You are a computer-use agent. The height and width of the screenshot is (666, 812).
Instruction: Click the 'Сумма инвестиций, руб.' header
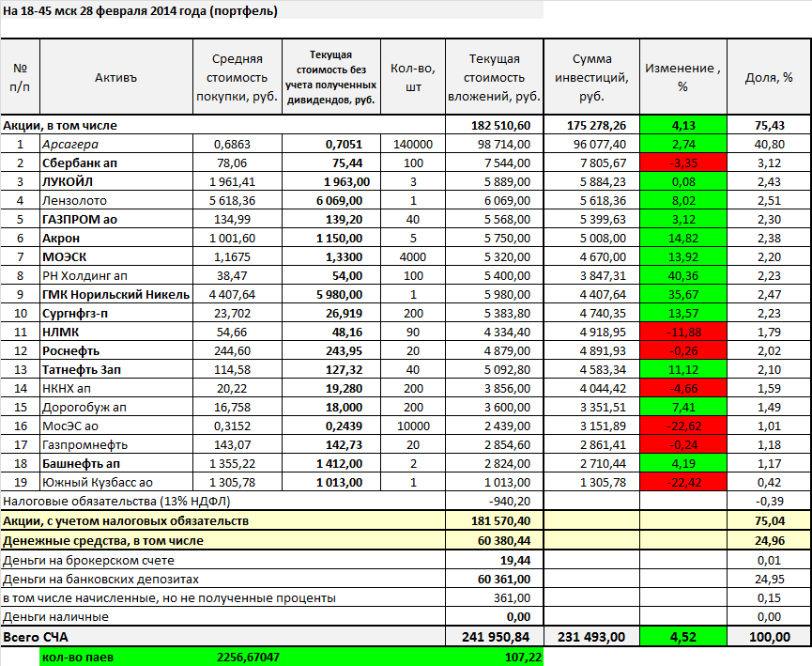(590, 77)
